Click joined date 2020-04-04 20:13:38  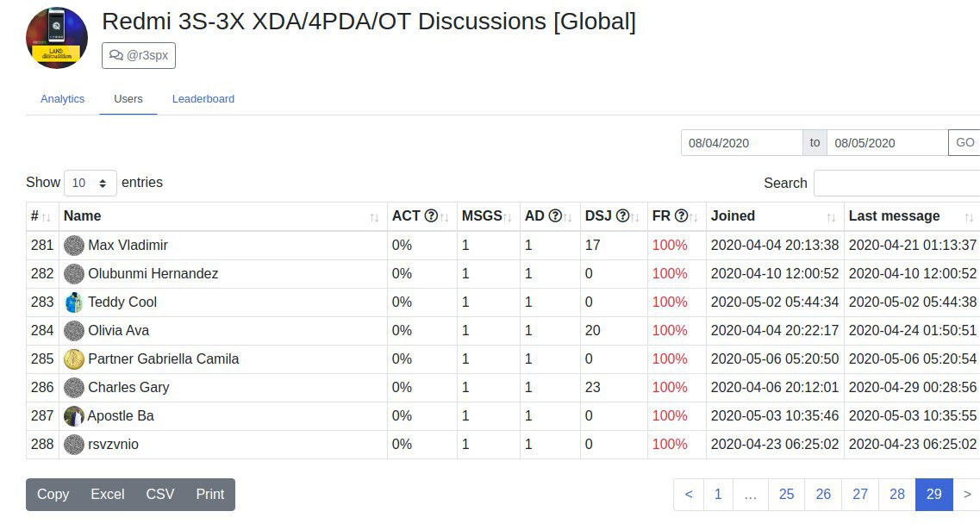774,245
